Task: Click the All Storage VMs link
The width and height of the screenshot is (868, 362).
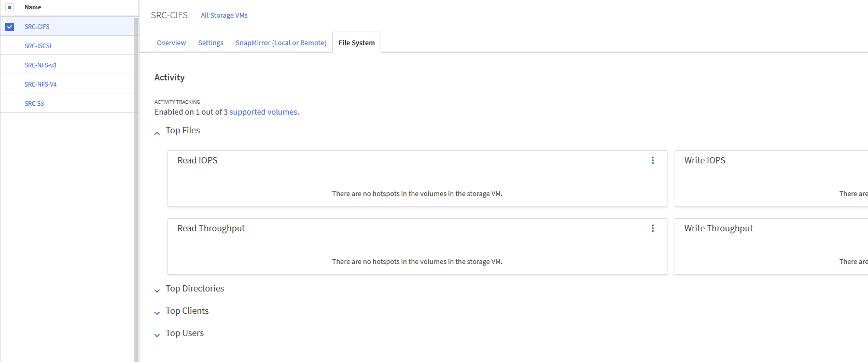Action: (224, 16)
